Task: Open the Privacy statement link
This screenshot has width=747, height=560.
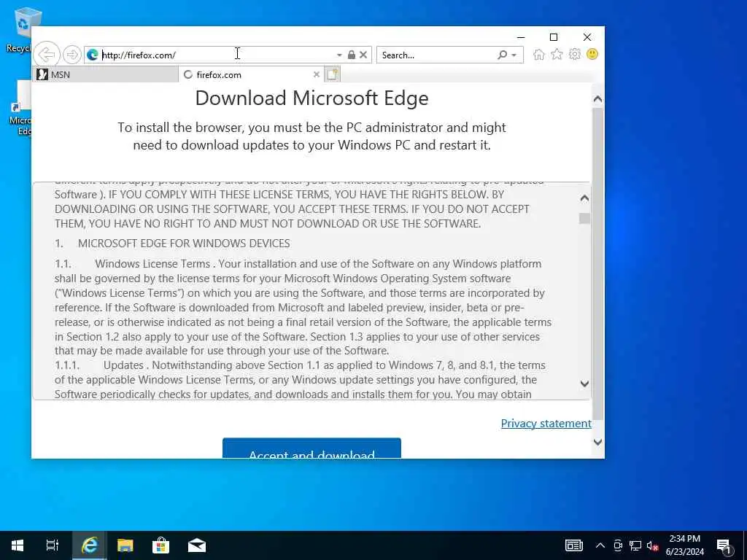Action: (x=546, y=424)
